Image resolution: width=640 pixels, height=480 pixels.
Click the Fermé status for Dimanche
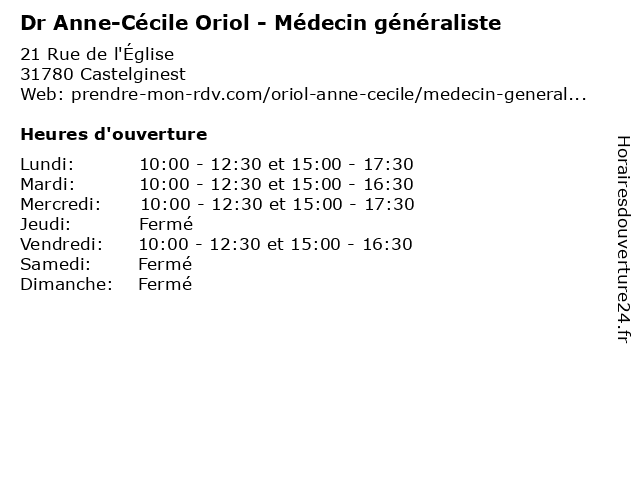click(165, 284)
